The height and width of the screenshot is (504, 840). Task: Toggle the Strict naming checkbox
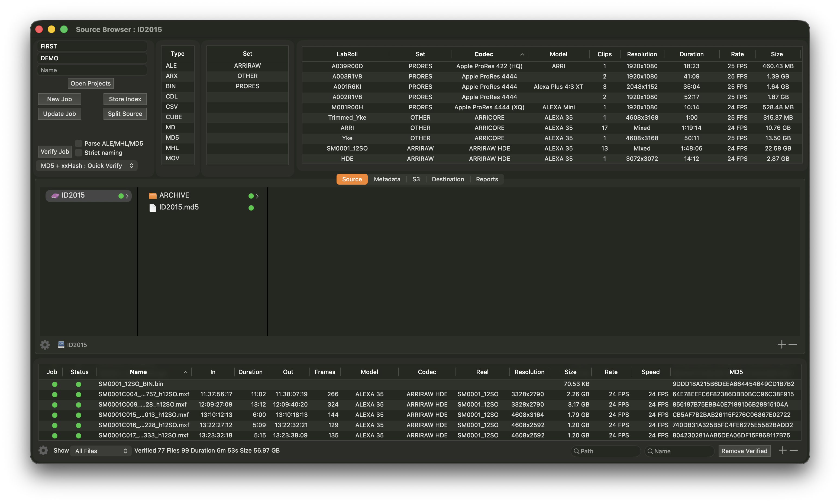click(79, 152)
